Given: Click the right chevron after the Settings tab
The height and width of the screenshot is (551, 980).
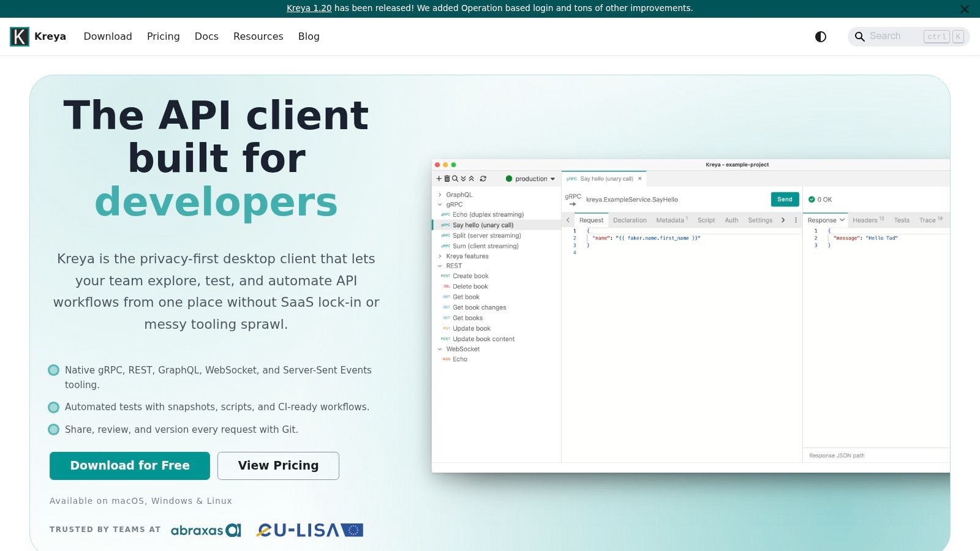Looking at the screenshot, I should click(x=783, y=220).
